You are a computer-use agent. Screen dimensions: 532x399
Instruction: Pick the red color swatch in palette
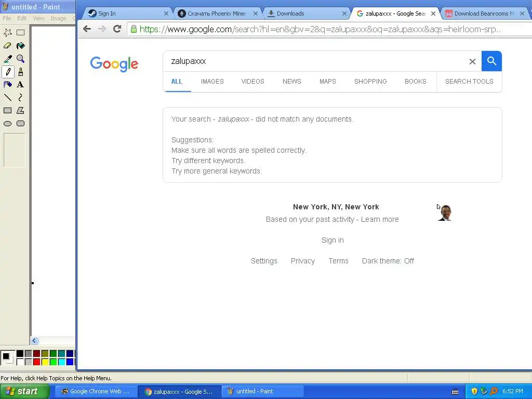tap(37, 362)
